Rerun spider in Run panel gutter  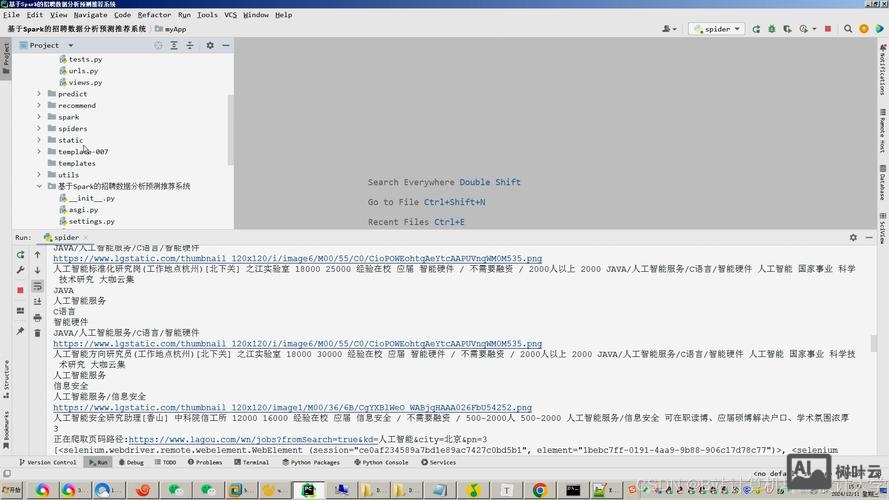pos(20,255)
